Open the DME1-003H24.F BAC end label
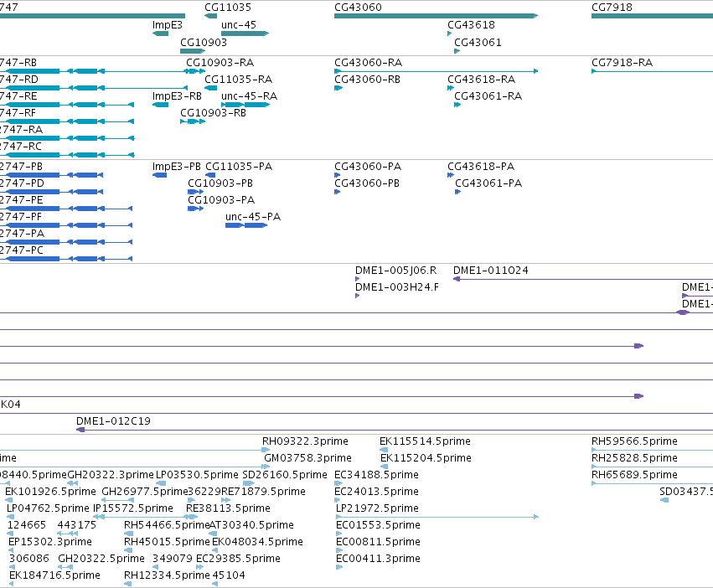The image size is (713, 588). tap(397, 287)
